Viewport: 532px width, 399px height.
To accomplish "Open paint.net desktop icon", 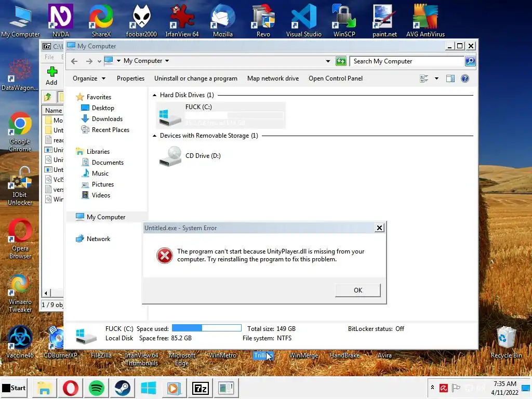I will point(384,20).
